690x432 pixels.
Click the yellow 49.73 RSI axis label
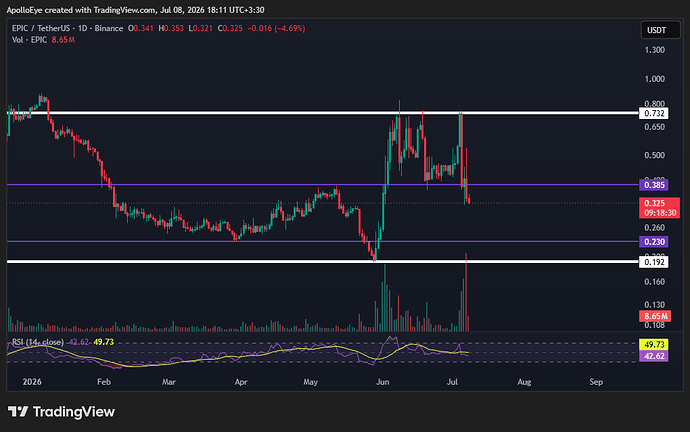(x=653, y=344)
